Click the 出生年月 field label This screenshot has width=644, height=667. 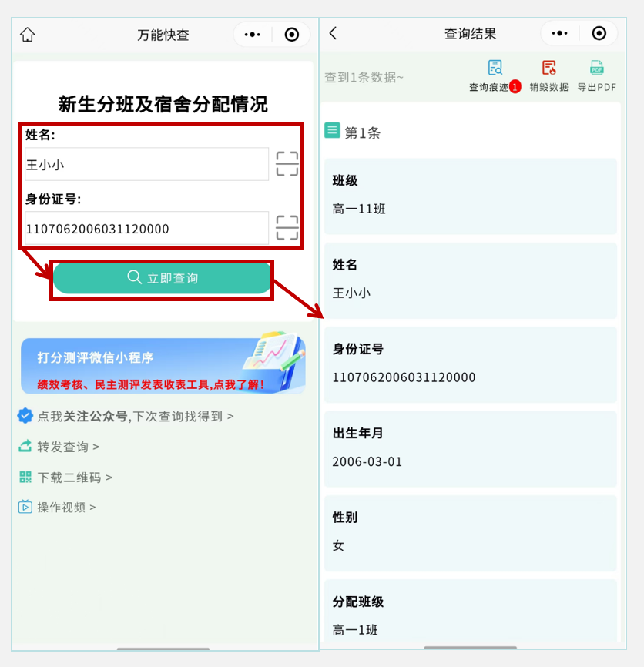(x=357, y=433)
